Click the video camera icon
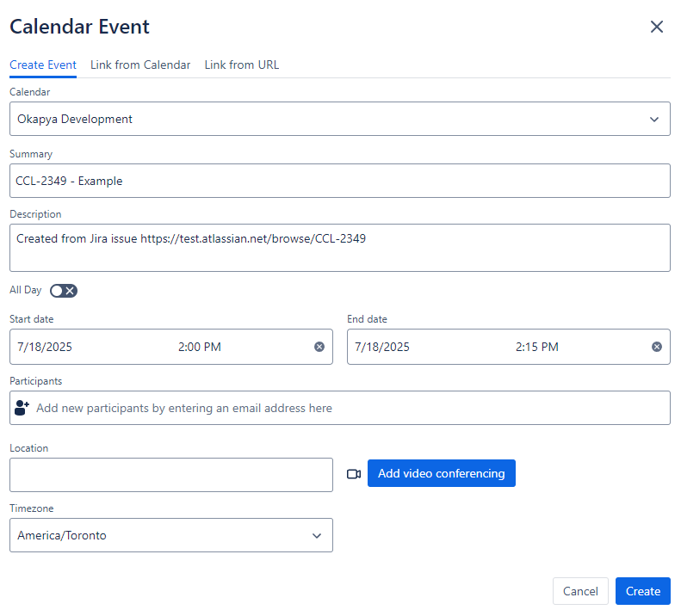This screenshot has width=681, height=616. (353, 474)
